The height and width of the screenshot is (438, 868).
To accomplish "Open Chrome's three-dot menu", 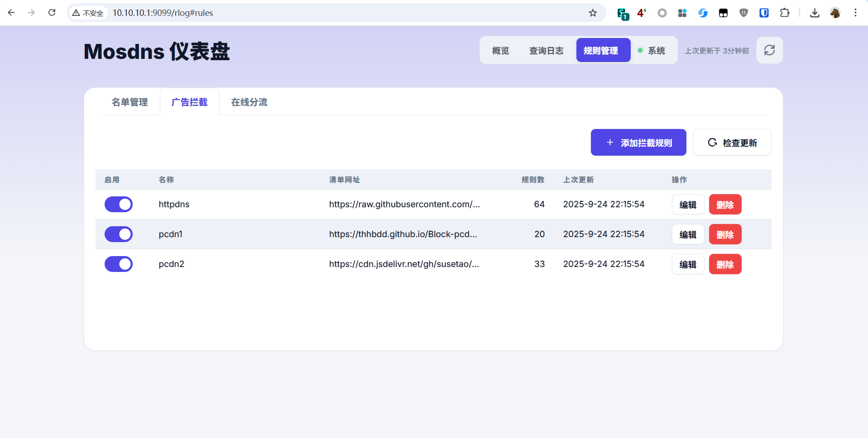I will 855,13.
